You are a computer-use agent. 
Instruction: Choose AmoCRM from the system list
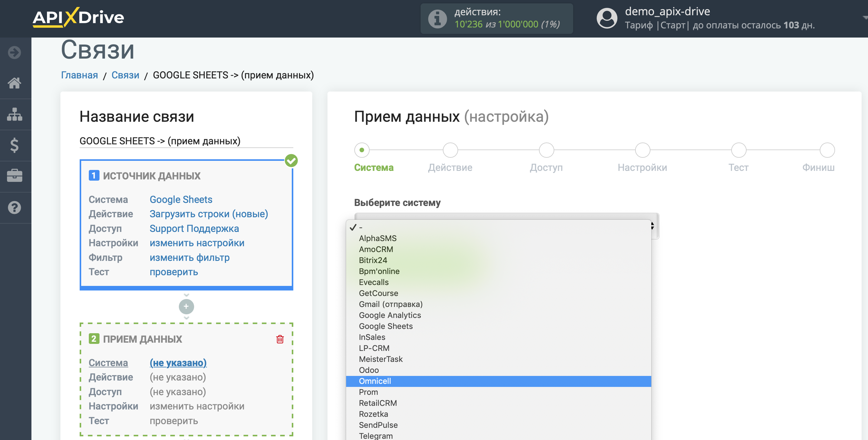coord(498,249)
